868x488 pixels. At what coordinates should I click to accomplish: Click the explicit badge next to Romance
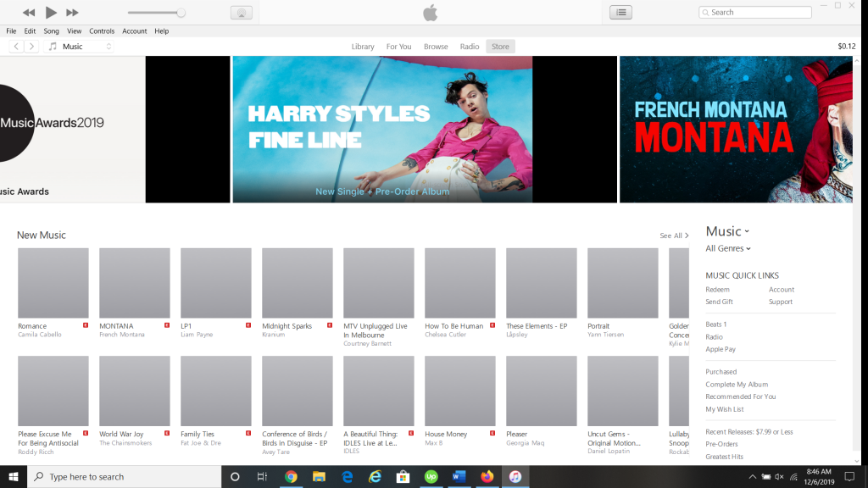tap(86, 325)
